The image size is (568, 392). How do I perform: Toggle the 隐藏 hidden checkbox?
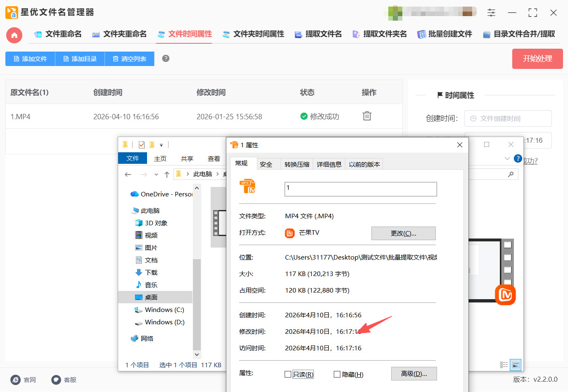click(337, 374)
